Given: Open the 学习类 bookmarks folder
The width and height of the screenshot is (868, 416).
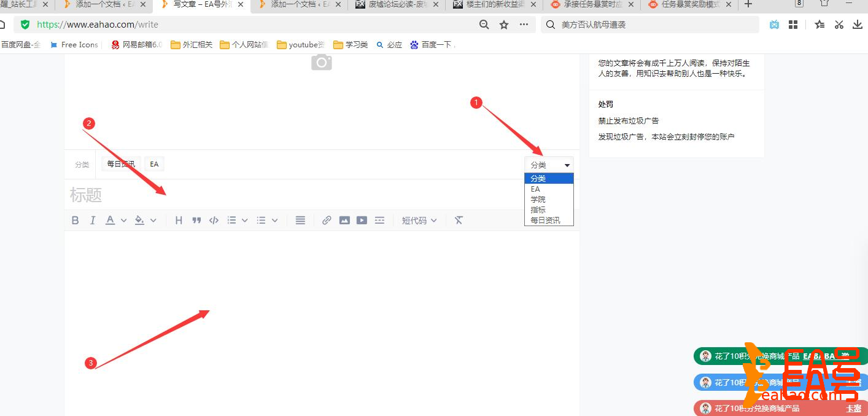Looking at the screenshot, I should pyautogui.click(x=350, y=44).
